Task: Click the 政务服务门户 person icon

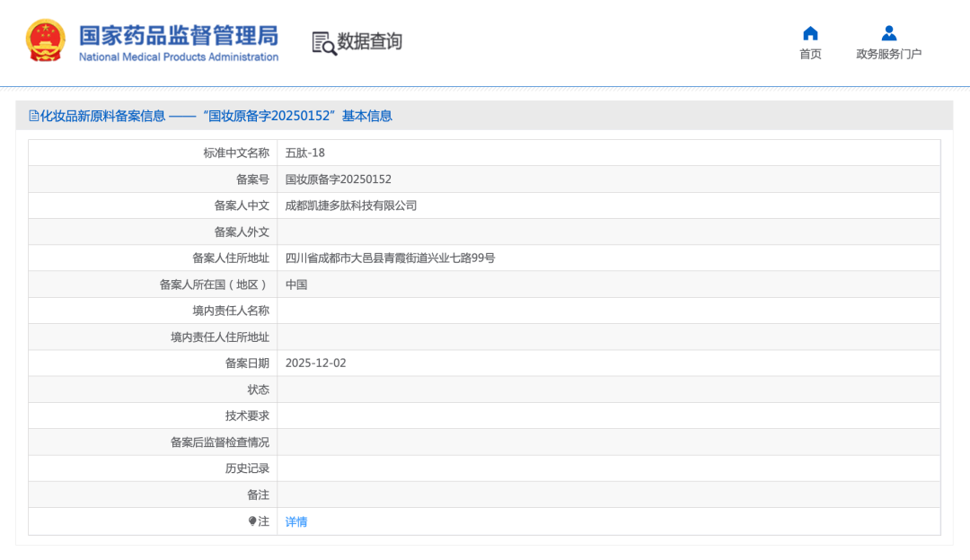Action: [887, 32]
